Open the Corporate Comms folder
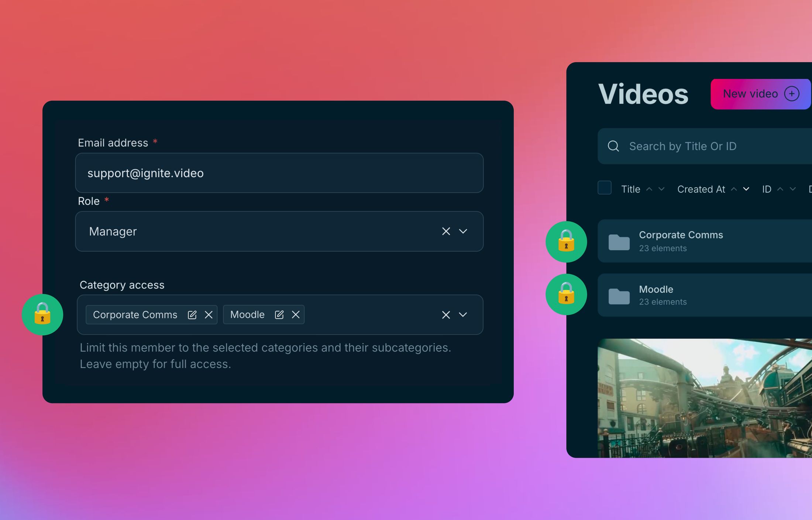Screen dimensions: 812x520 705,241
